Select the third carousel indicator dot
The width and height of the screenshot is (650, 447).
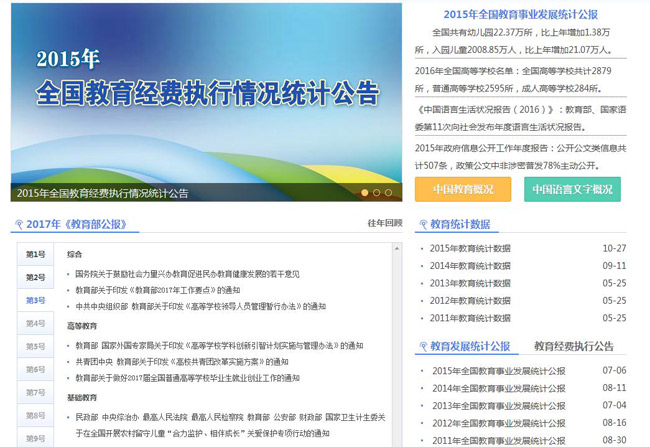tap(390, 192)
